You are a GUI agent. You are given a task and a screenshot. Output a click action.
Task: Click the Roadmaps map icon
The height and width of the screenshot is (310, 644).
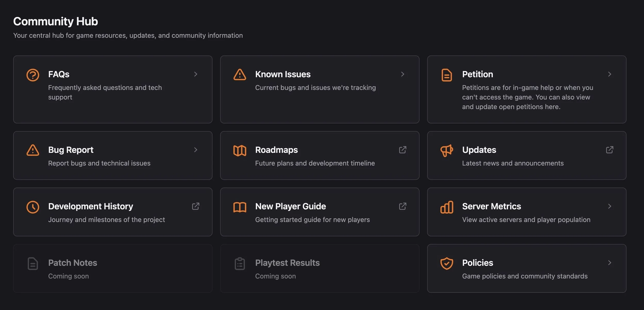[240, 150]
